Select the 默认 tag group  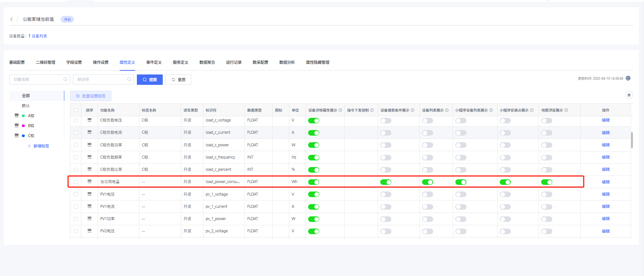tap(26, 106)
